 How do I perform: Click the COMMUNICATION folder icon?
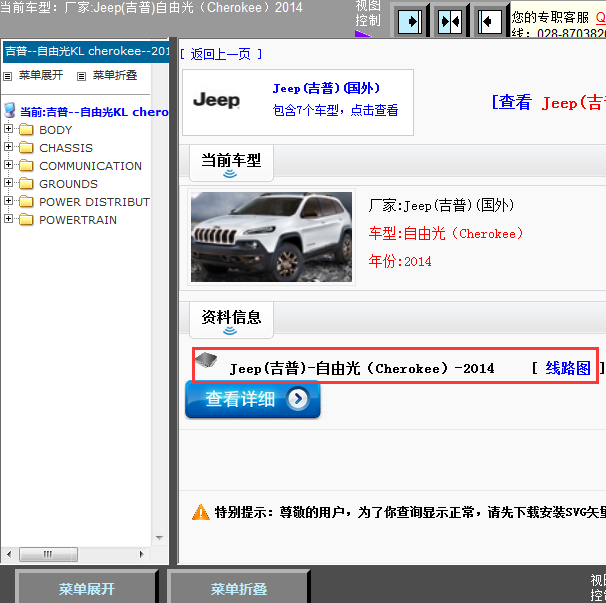pyautogui.click(x=26, y=165)
